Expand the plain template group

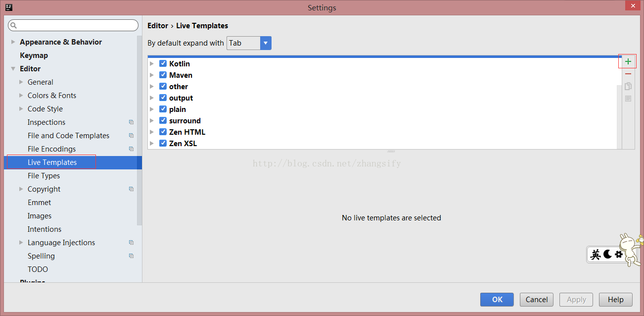(x=152, y=109)
